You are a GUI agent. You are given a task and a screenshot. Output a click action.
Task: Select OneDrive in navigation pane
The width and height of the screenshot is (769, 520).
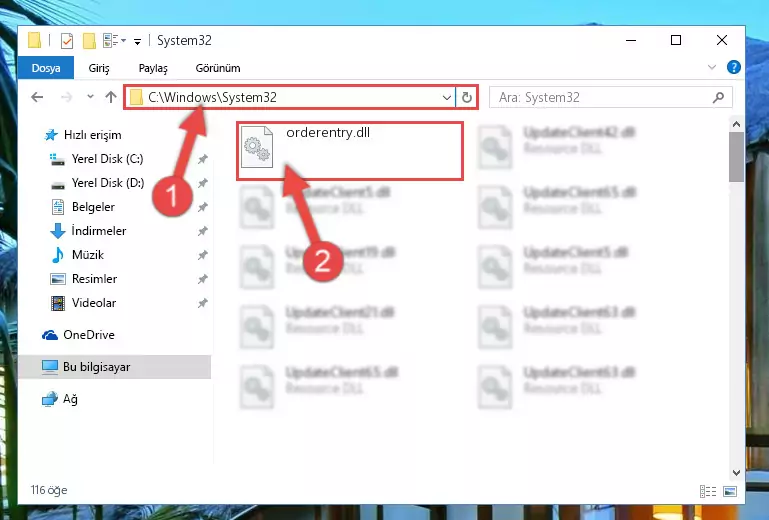point(89,335)
